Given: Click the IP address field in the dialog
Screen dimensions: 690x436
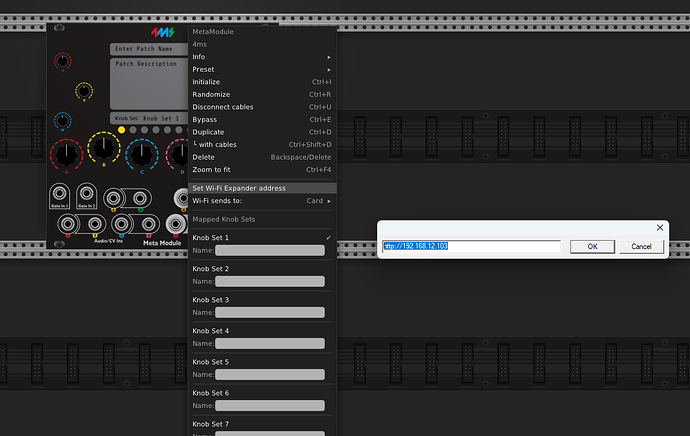Looking at the screenshot, I should click(471, 246).
